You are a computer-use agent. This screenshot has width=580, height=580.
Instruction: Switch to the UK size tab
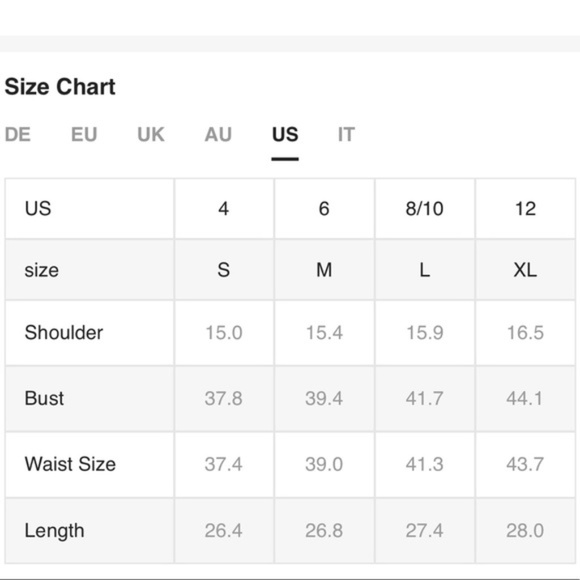(151, 134)
